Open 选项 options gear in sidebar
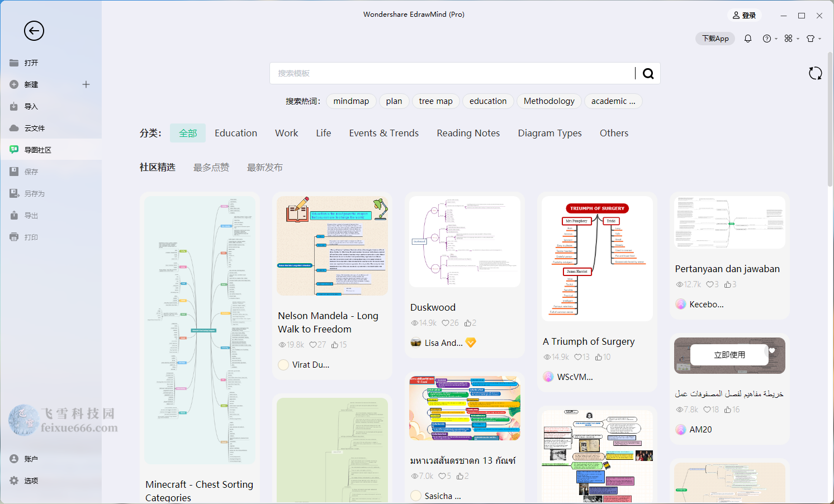This screenshot has width=834, height=504. (x=51, y=481)
